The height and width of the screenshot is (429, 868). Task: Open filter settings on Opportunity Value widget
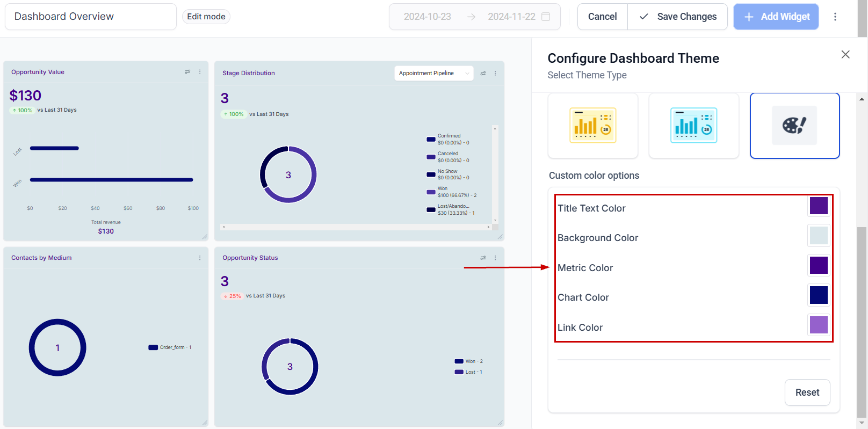187,72
